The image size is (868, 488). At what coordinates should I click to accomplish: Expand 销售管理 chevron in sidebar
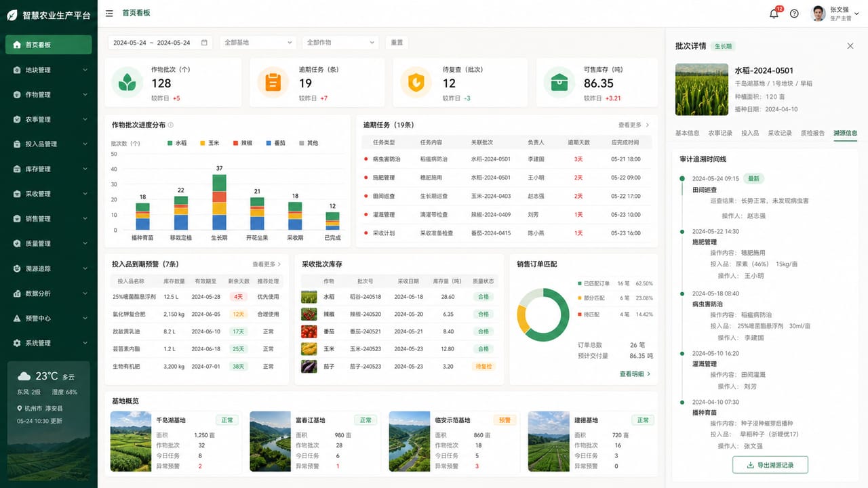[85, 219]
